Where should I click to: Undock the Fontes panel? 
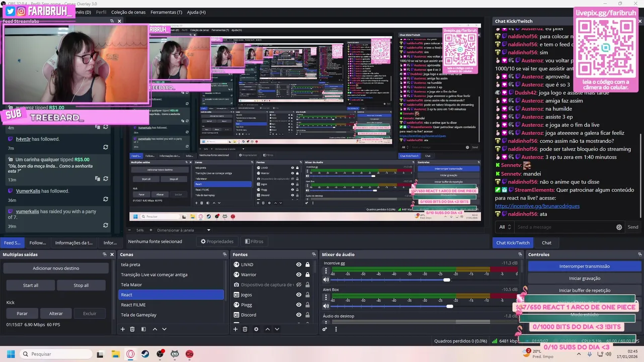314,254
